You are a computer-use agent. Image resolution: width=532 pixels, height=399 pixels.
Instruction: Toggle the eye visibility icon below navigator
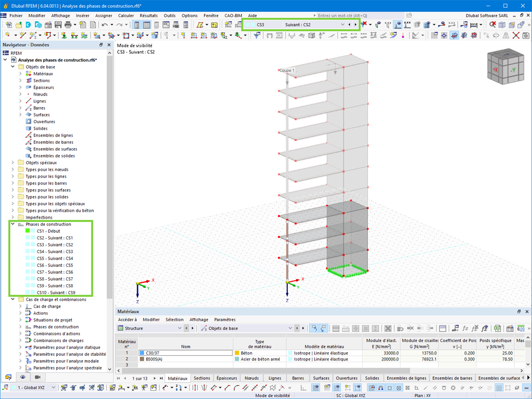click(x=22, y=377)
